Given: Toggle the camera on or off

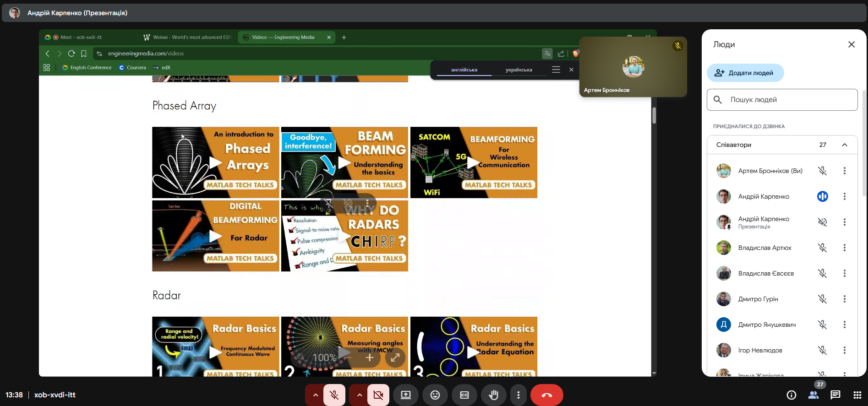Looking at the screenshot, I should click(x=378, y=395).
